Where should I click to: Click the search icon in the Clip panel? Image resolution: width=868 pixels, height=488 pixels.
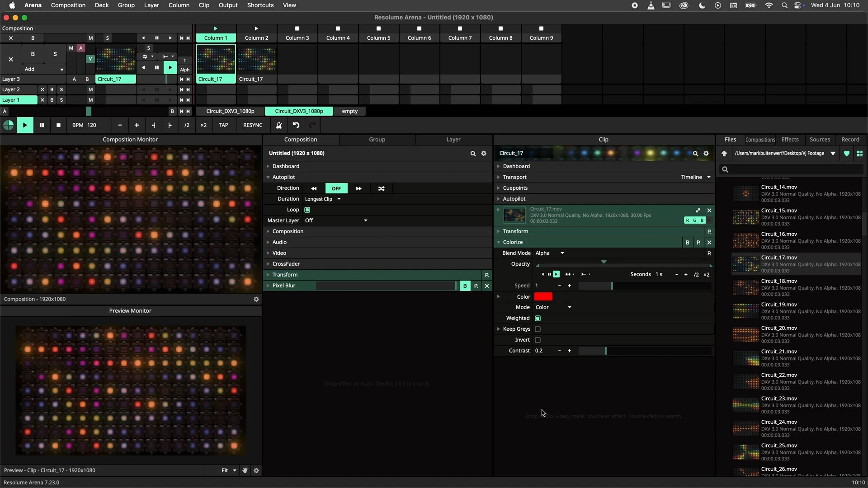coord(695,153)
